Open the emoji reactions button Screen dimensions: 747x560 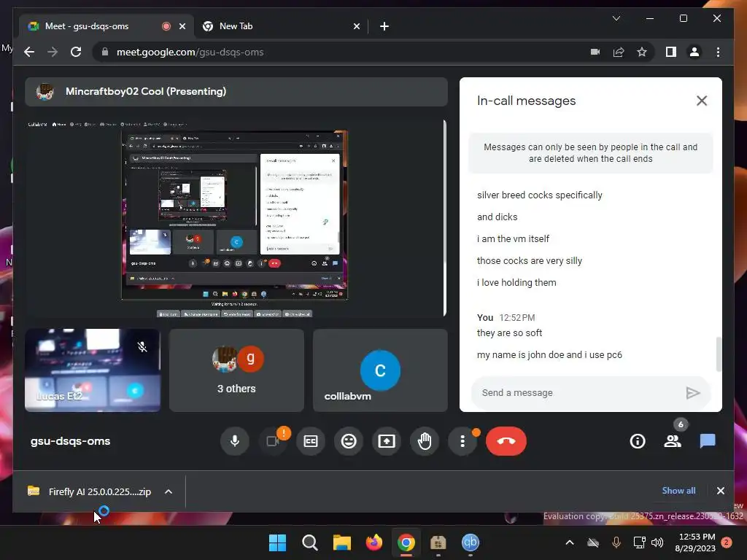click(x=349, y=441)
